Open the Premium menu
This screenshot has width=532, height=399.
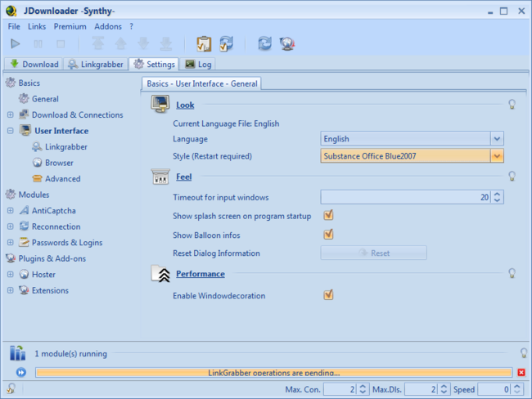tap(70, 26)
